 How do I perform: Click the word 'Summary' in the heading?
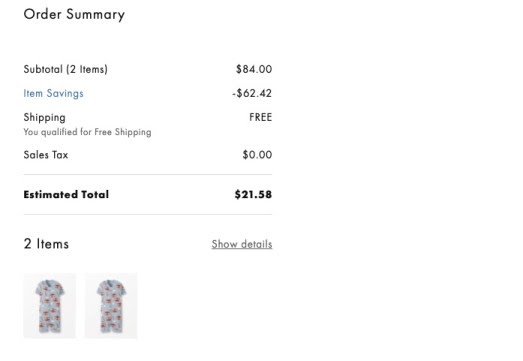[x=95, y=15]
